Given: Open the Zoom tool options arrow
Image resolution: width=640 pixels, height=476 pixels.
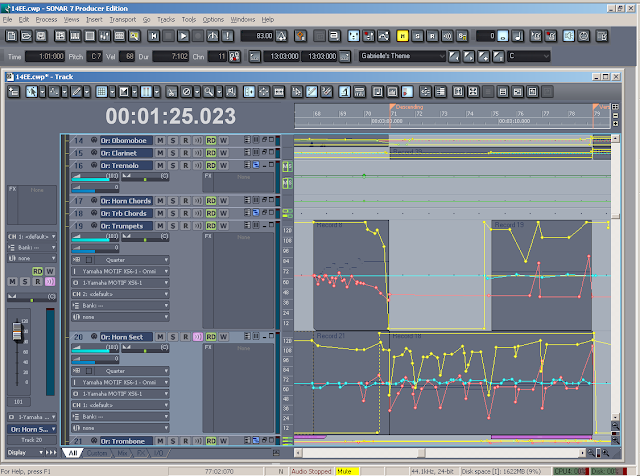Looking at the screenshot, I should point(219,92).
